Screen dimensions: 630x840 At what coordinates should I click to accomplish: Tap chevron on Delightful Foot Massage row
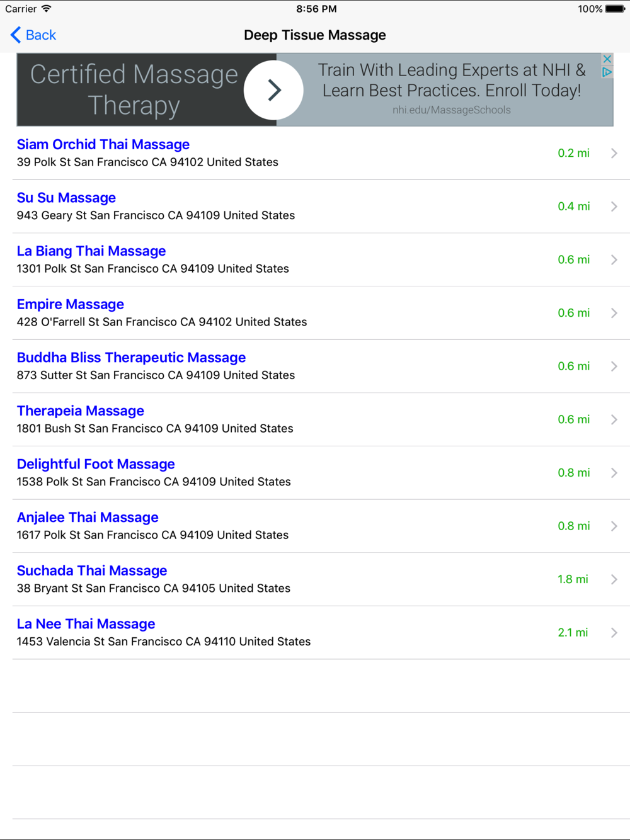tap(614, 473)
